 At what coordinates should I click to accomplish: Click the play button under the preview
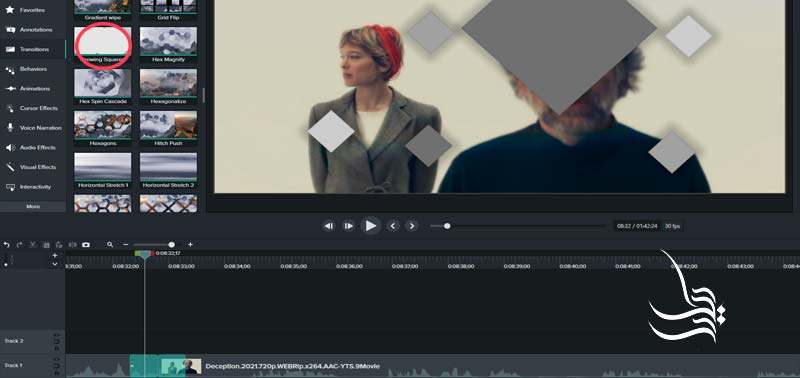pos(371,225)
